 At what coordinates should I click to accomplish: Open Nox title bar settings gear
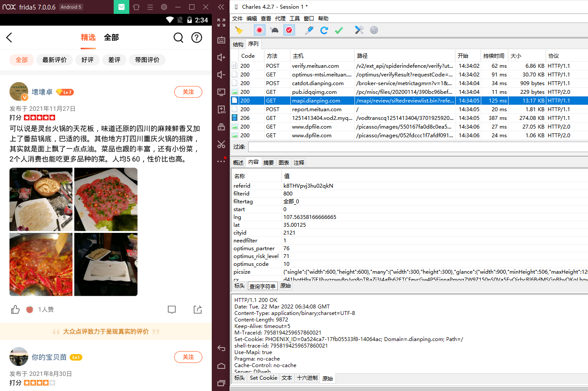coord(164,7)
